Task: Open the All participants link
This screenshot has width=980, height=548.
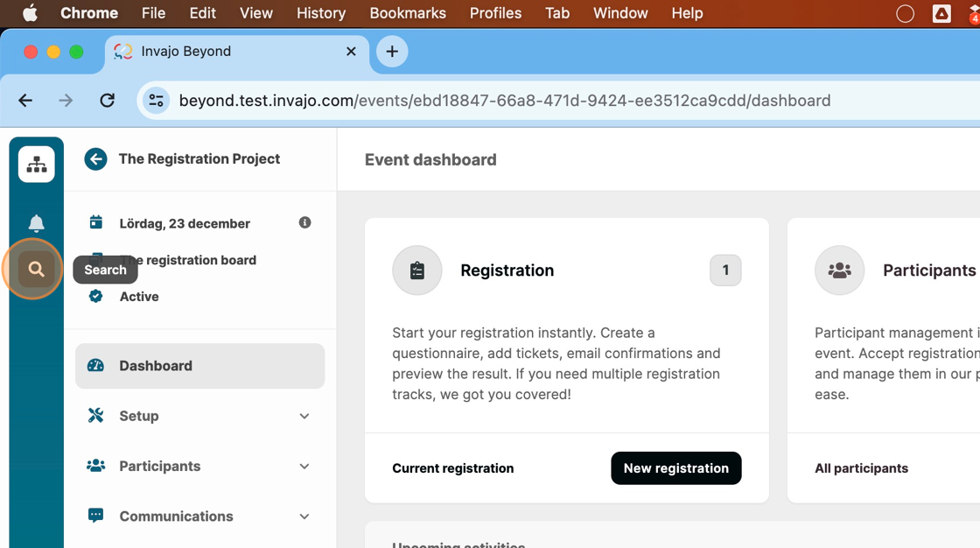Action: tap(861, 468)
